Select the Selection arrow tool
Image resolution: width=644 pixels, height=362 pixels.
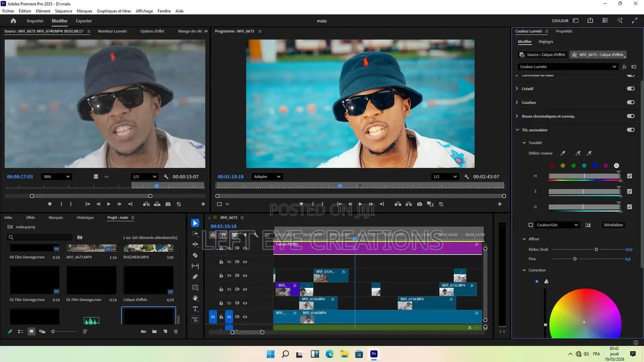[x=195, y=223]
